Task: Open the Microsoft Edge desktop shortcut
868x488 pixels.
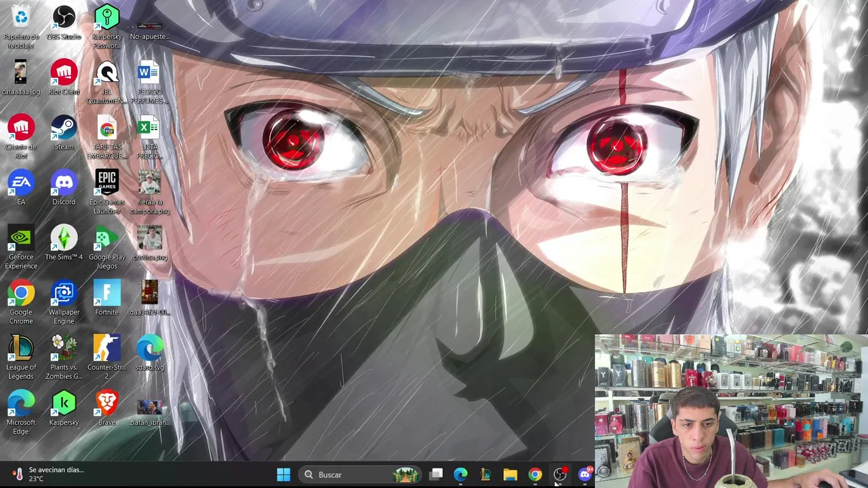Action: point(21,413)
